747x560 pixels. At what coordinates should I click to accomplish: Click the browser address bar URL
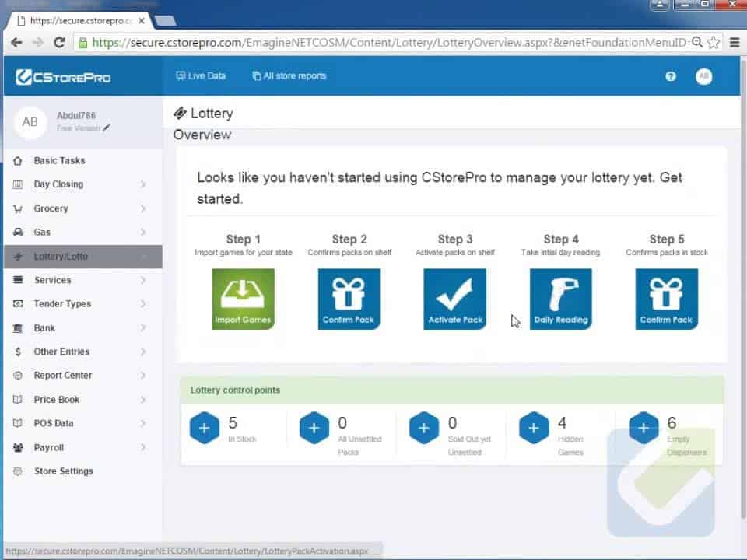(390, 42)
